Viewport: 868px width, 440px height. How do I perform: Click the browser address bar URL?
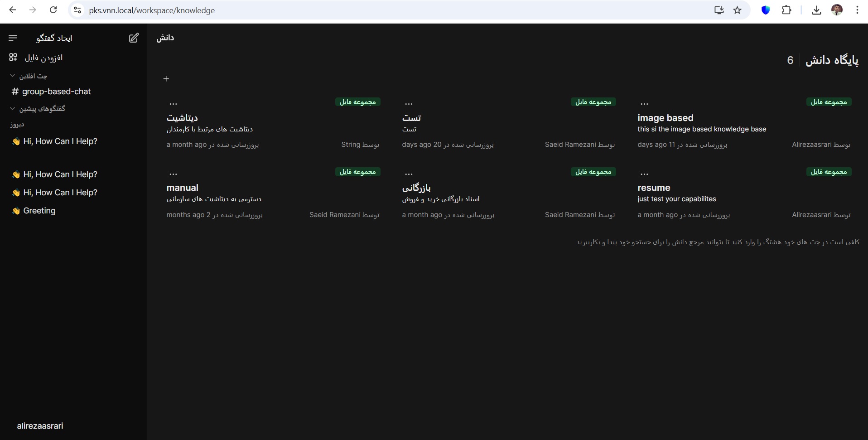152,10
